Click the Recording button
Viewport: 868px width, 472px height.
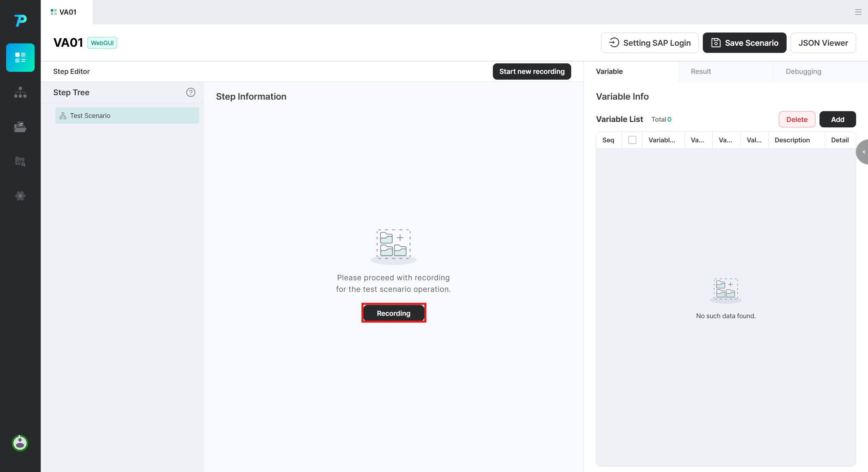pyautogui.click(x=393, y=313)
